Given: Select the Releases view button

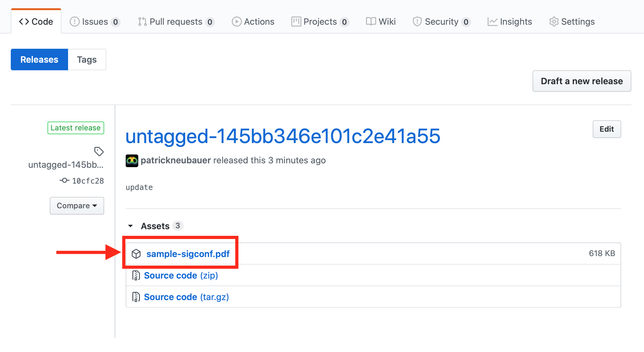Looking at the screenshot, I should pyautogui.click(x=39, y=60).
